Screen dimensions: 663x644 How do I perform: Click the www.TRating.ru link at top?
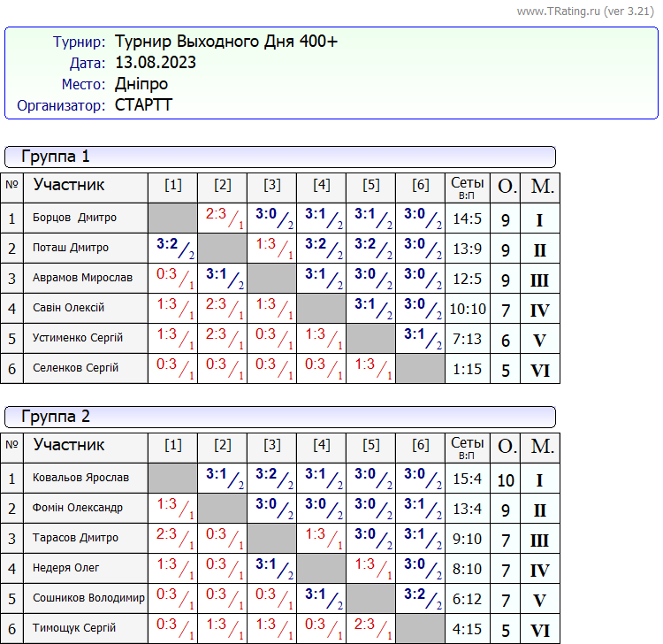click(585, 11)
